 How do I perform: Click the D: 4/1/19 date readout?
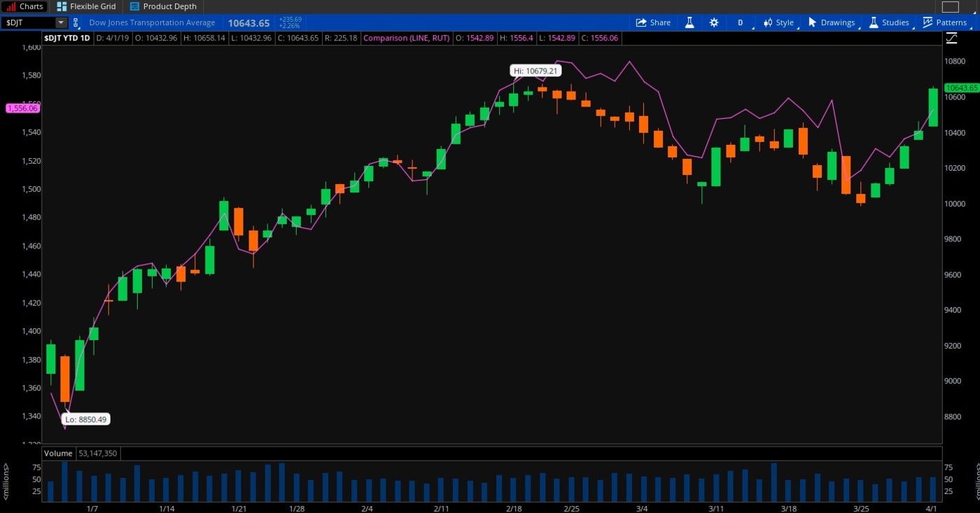[x=113, y=38]
